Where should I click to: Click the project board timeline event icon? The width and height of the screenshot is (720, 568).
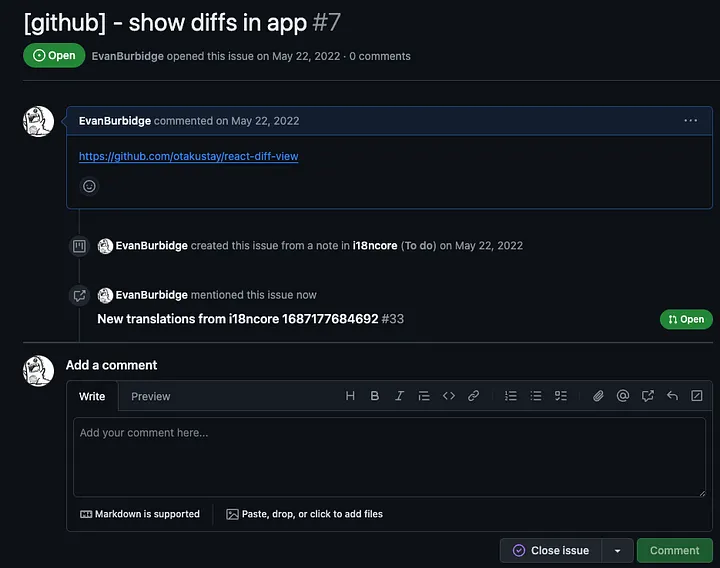coord(79,246)
